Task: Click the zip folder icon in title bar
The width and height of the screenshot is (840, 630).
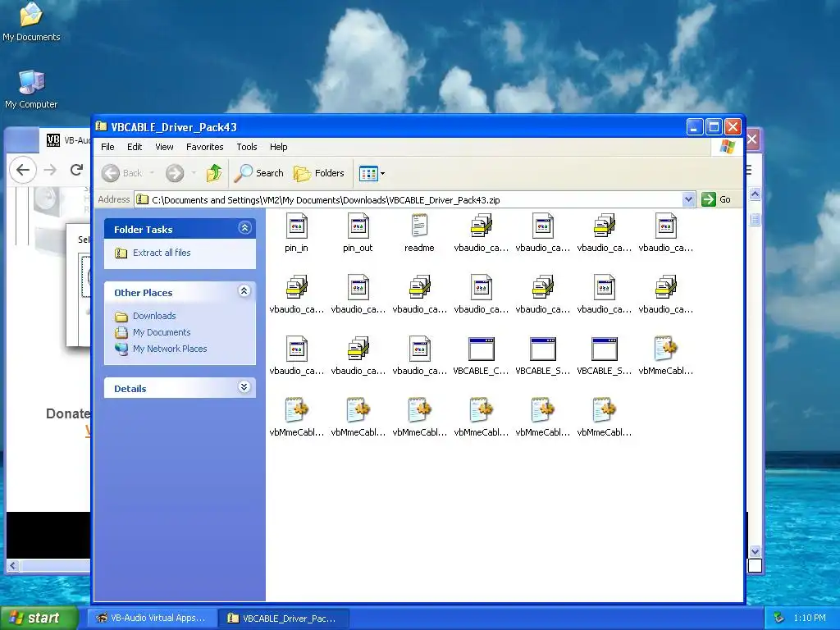Action: tap(101, 127)
